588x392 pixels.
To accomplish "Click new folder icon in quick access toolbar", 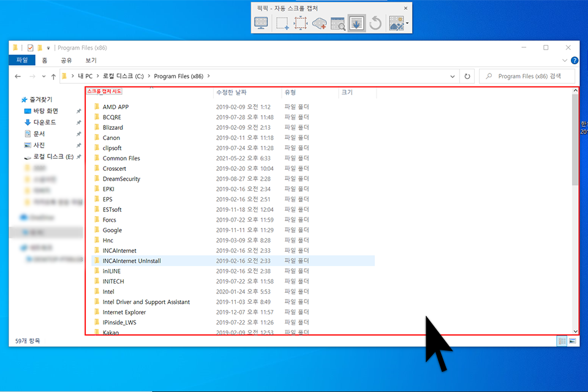I will [39, 48].
